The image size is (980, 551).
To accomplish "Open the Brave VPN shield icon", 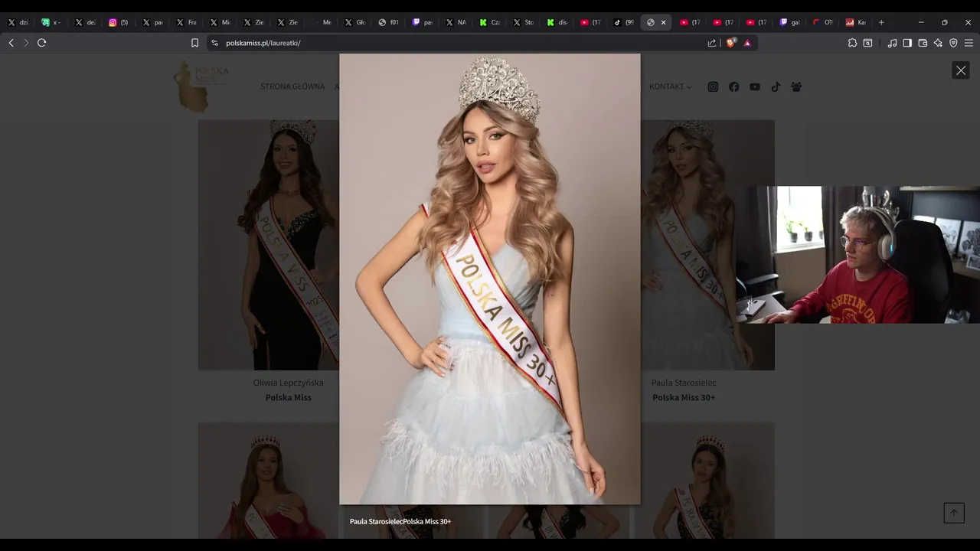I will tap(953, 43).
